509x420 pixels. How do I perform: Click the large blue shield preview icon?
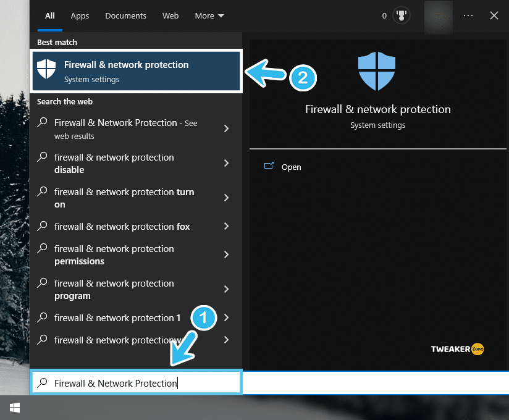[377, 71]
